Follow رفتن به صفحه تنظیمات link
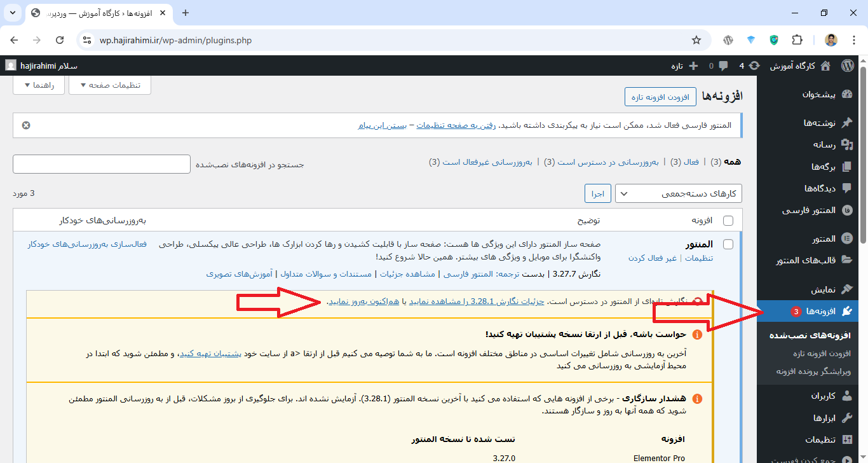Viewport: 868px width, 463px height. (458, 125)
